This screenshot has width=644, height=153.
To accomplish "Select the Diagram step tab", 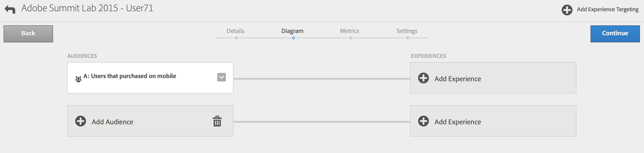I will [292, 31].
